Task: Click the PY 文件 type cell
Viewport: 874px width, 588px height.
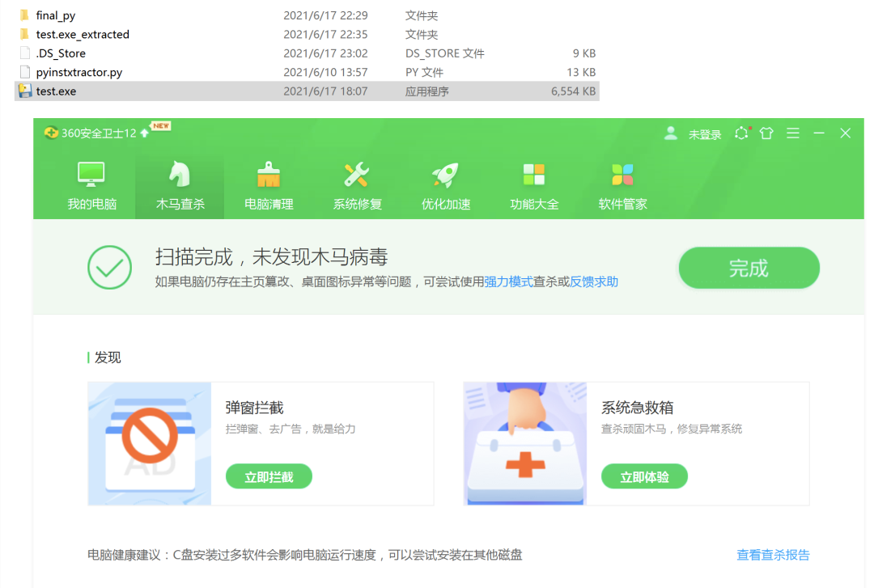Action: (x=424, y=73)
